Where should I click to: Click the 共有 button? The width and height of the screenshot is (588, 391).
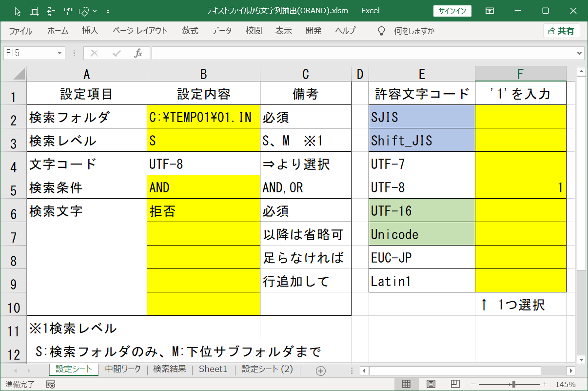(563, 30)
